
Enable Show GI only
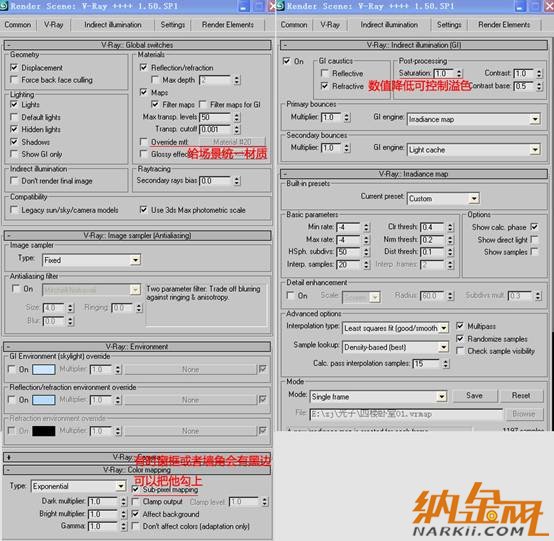pos(14,154)
